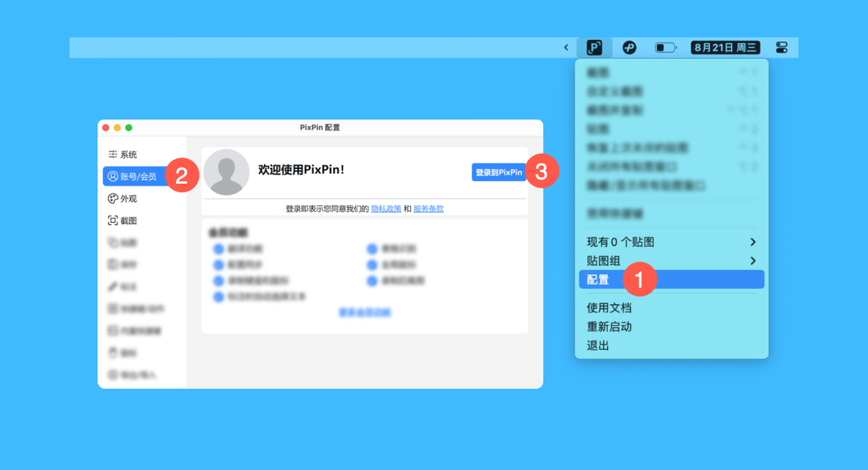Click the 8月21日 周三 date in menu bar
Screen dimensions: 868x470
pyautogui.click(x=725, y=47)
